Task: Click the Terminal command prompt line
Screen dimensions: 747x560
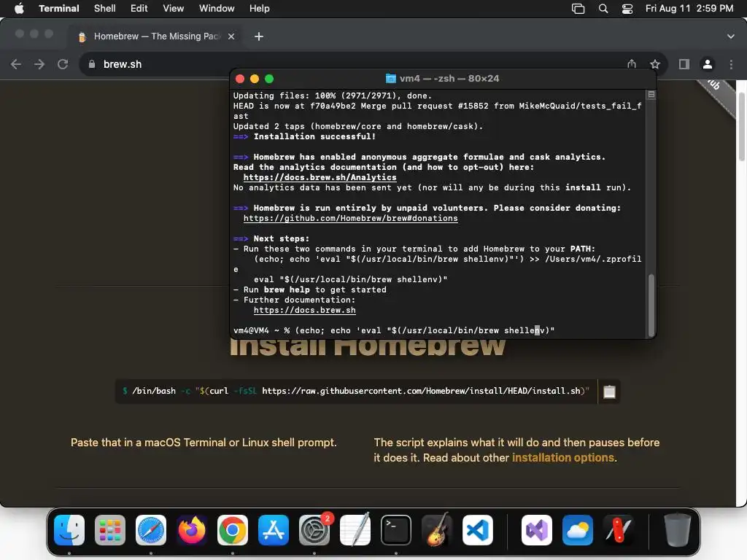Action: tap(394, 330)
